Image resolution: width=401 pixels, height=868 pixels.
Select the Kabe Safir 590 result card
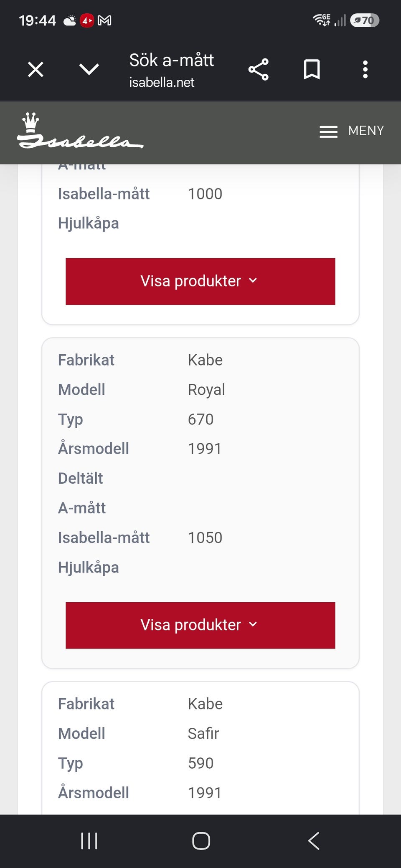tap(200, 748)
